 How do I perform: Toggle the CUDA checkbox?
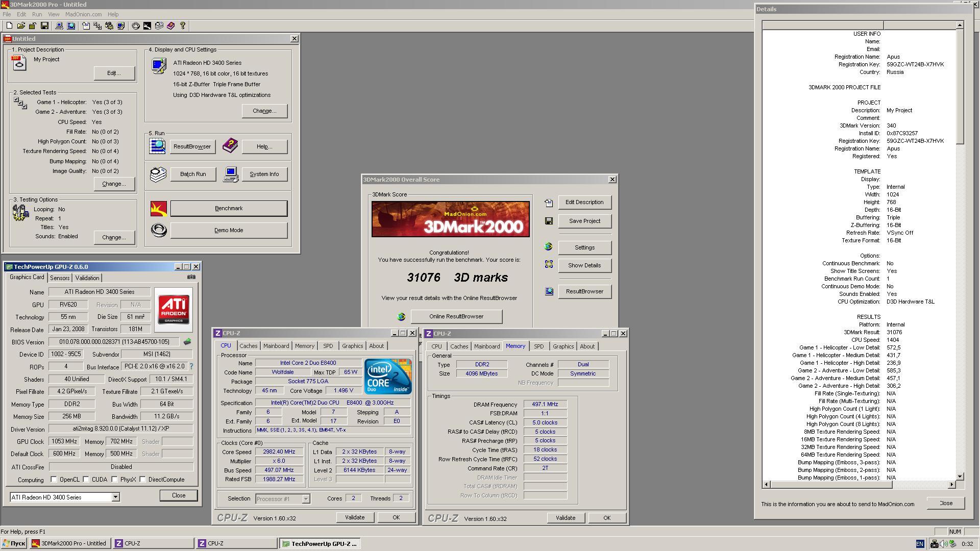pos(86,480)
